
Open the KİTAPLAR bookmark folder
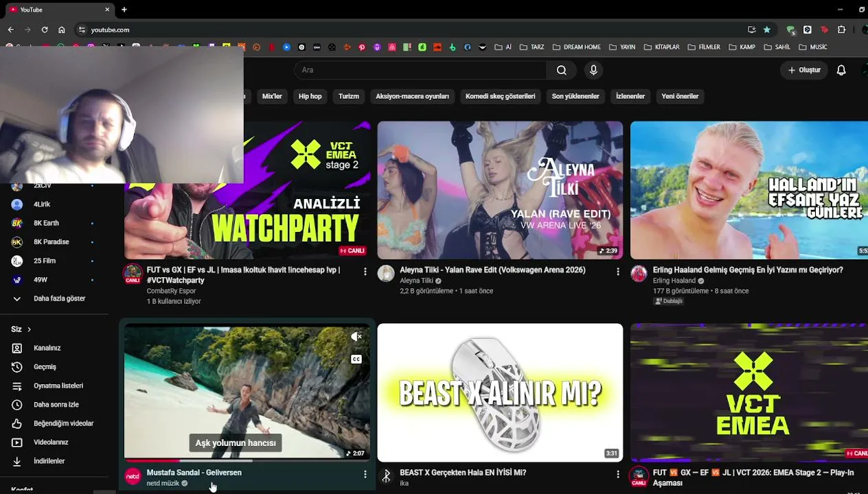point(661,47)
